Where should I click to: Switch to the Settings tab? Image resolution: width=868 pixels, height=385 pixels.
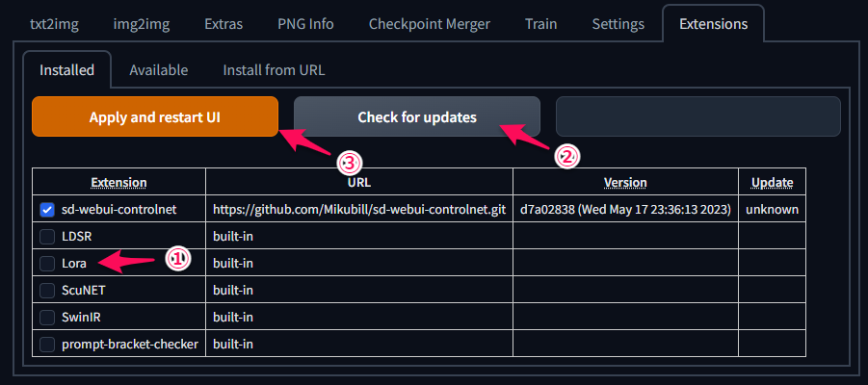618,24
